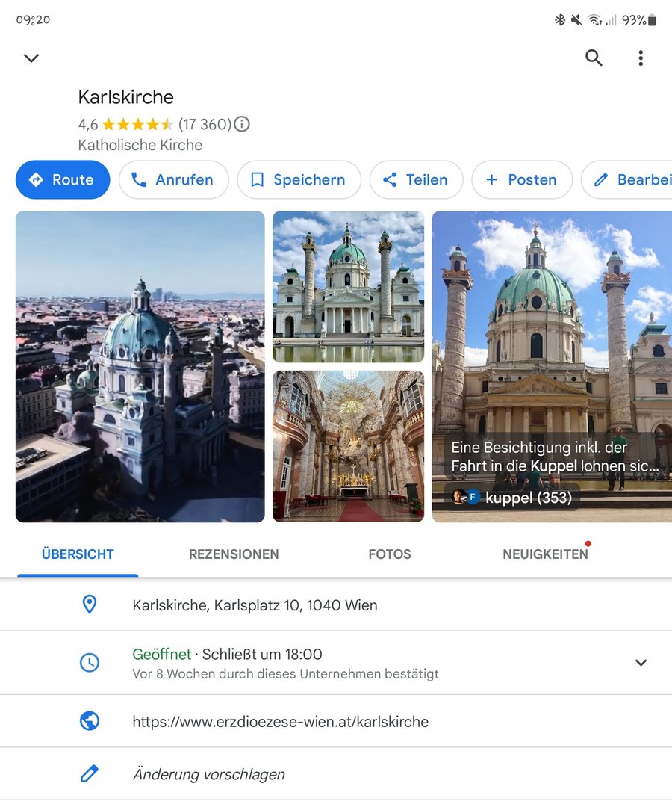
Task: Open the three-dot overflow menu
Action: pos(641,58)
